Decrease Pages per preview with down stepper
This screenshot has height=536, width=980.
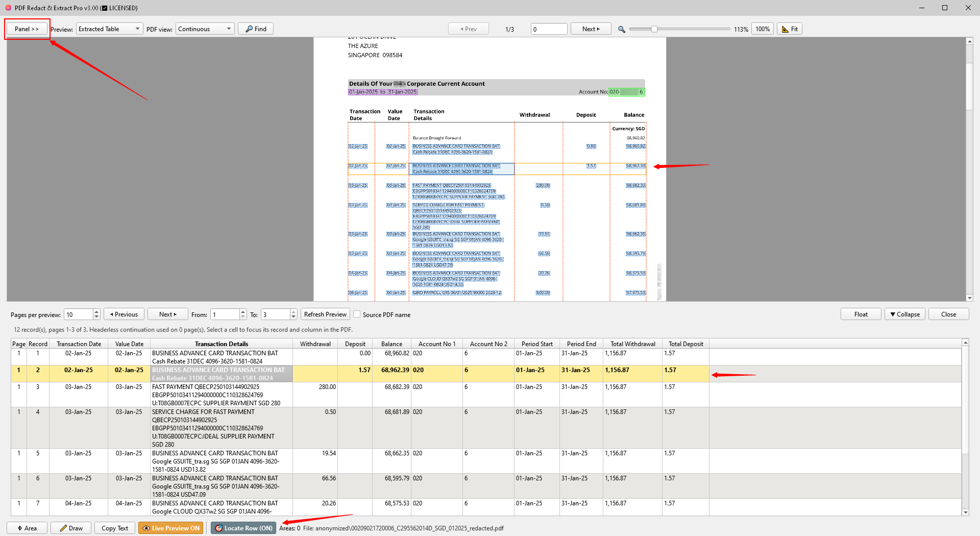pyautogui.click(x=96, y=317)
